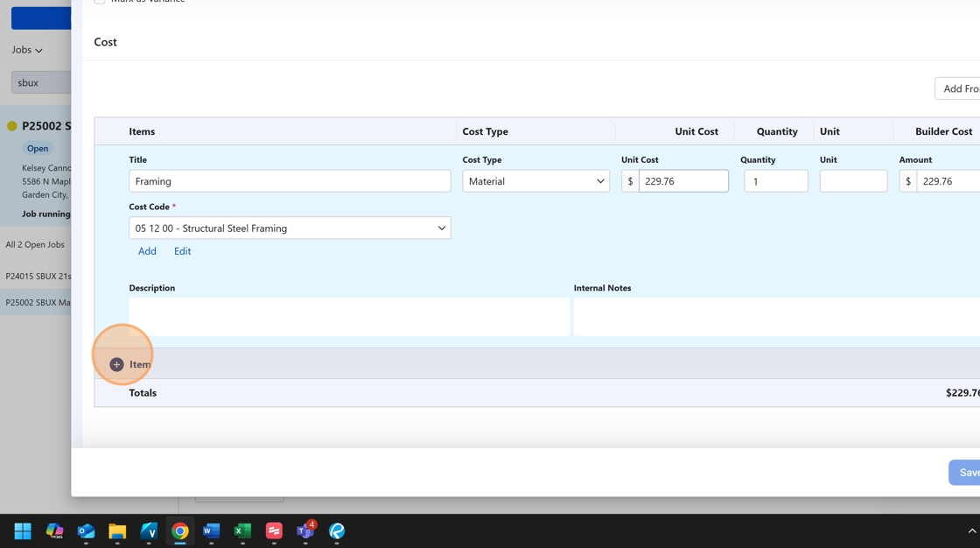The width and height of the screenshot is (980, 548).
Task: Click the Title field containing Framing
Action: pos(290,181)
